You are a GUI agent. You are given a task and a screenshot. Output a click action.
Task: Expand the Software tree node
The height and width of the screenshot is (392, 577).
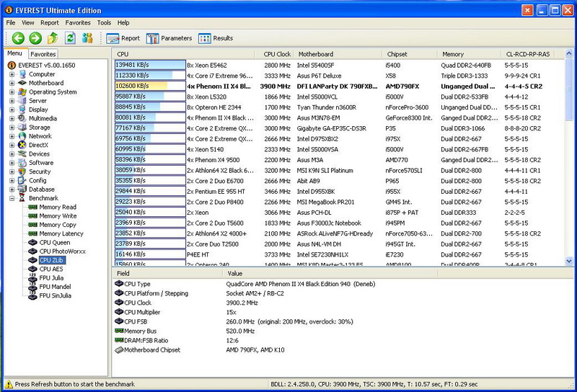[x=12, y=163]
